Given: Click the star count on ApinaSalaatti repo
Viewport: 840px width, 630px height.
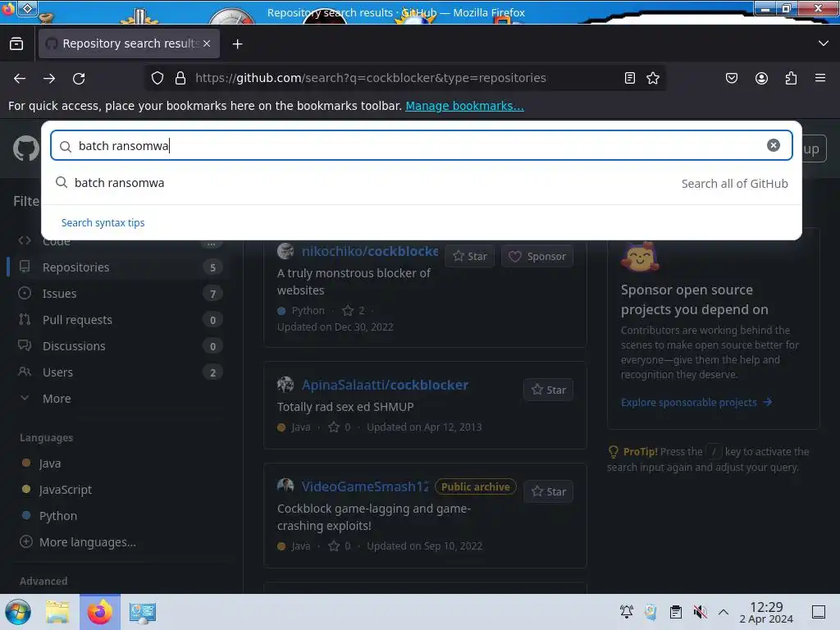Looking at the screenshot, I should coord(339,427).
